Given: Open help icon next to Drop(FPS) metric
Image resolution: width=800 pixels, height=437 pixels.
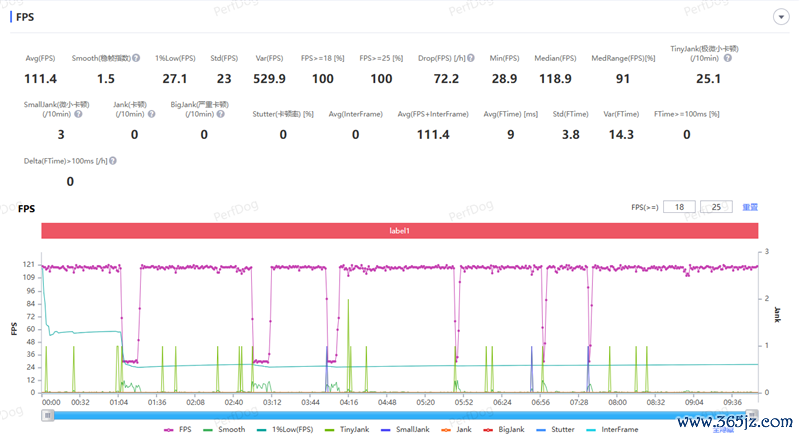Looking at the screenshot, I should click(471, 58).
